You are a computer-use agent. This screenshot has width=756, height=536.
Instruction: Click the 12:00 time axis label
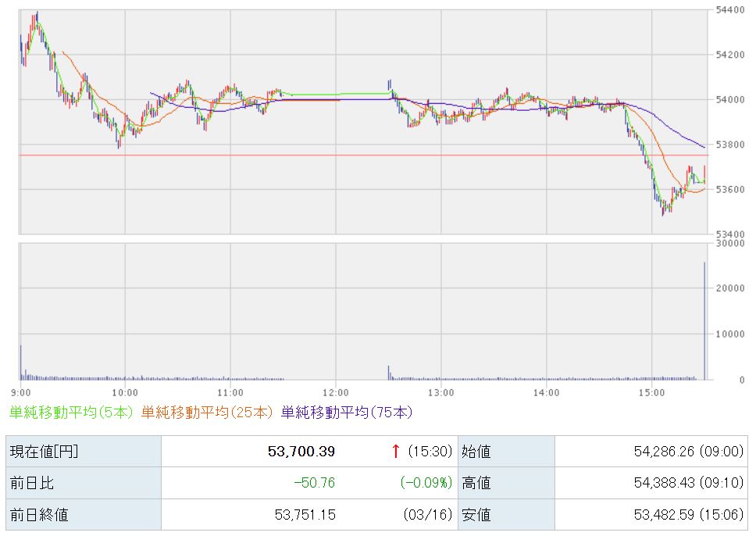pyautogui.click(x=335, y=392)
